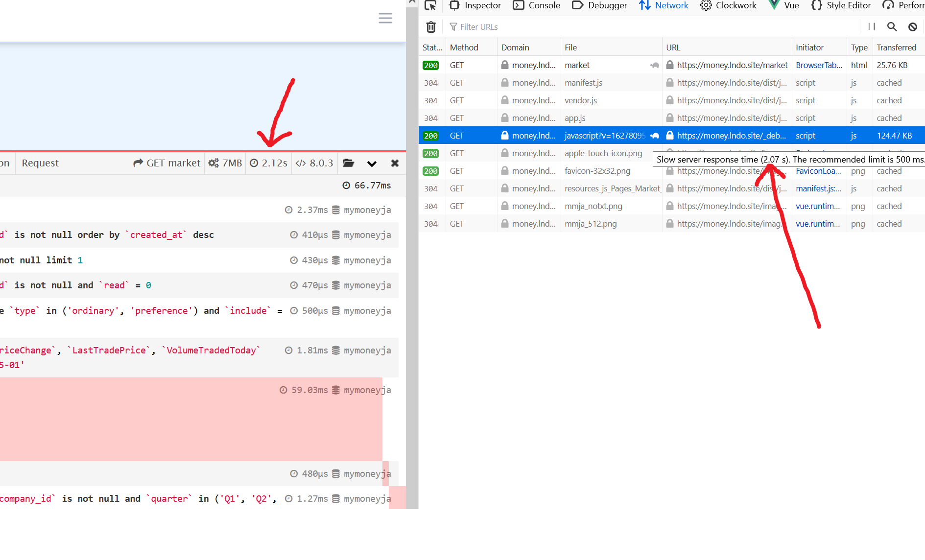Click the 8.0.3 PHP version indicator

pos(314,163)
